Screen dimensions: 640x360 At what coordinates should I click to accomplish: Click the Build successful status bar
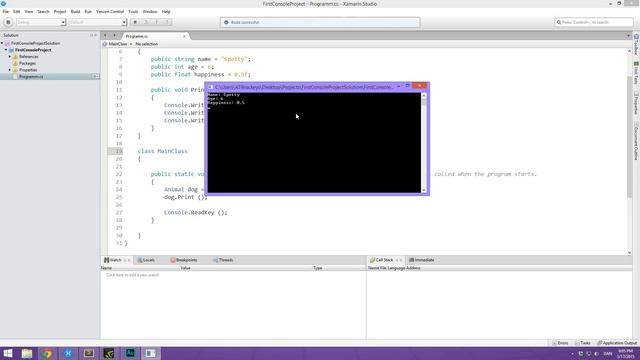click(320, 22)
